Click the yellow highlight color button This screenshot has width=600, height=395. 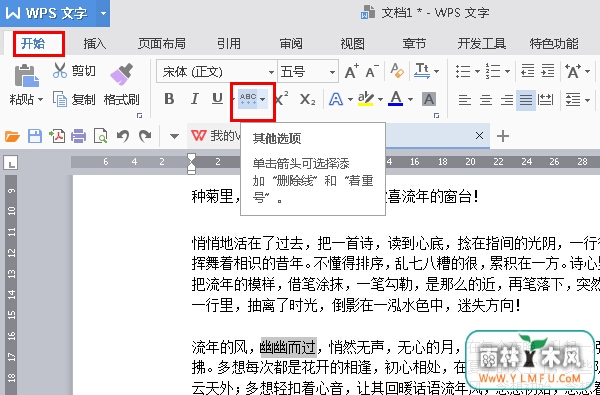pos(365,100)
